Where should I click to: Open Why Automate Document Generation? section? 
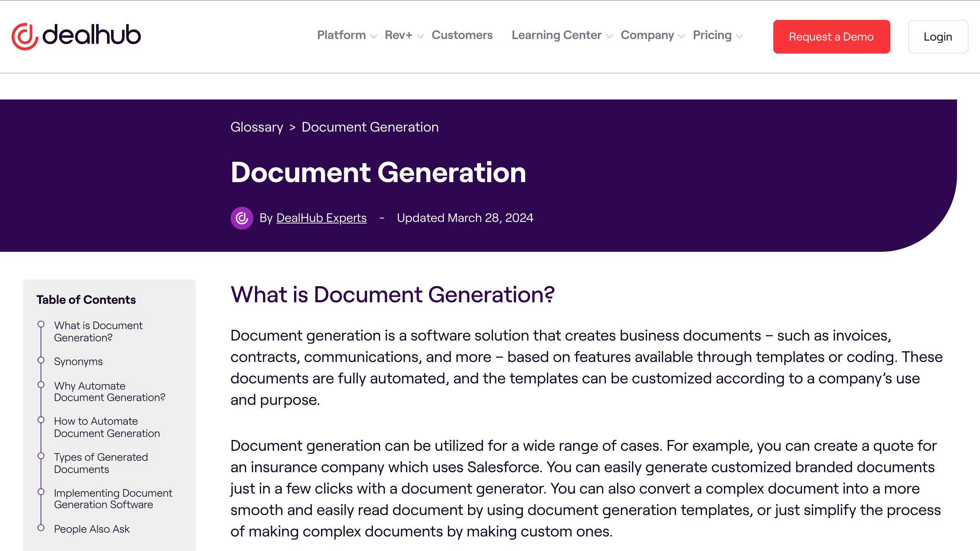tap(109, 391)
